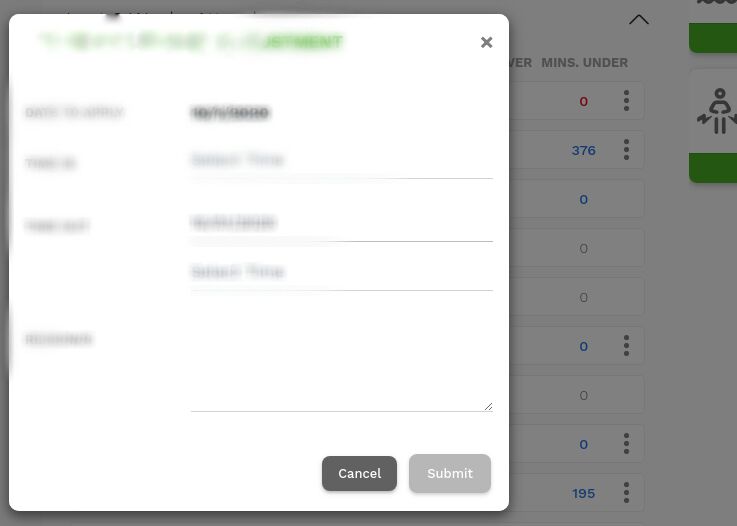This screenshot has height=526, width=737.
Task: Click the person with arrows icon
Action: 717,111
